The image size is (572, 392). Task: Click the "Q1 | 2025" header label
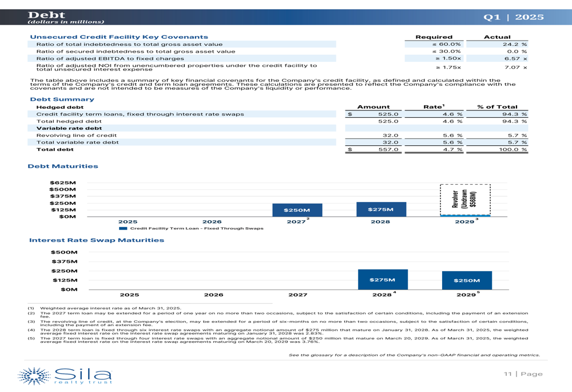pyautogui.click(x=513, y=17)
